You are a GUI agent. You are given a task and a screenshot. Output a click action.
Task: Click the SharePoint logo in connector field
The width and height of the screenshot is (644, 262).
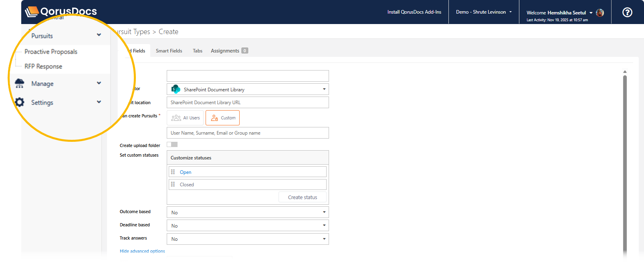click(x=176, y=89)
